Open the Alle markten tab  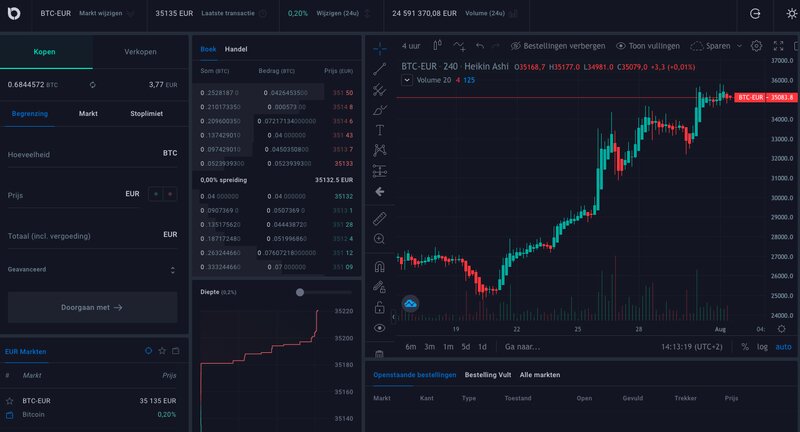point(540,374)
